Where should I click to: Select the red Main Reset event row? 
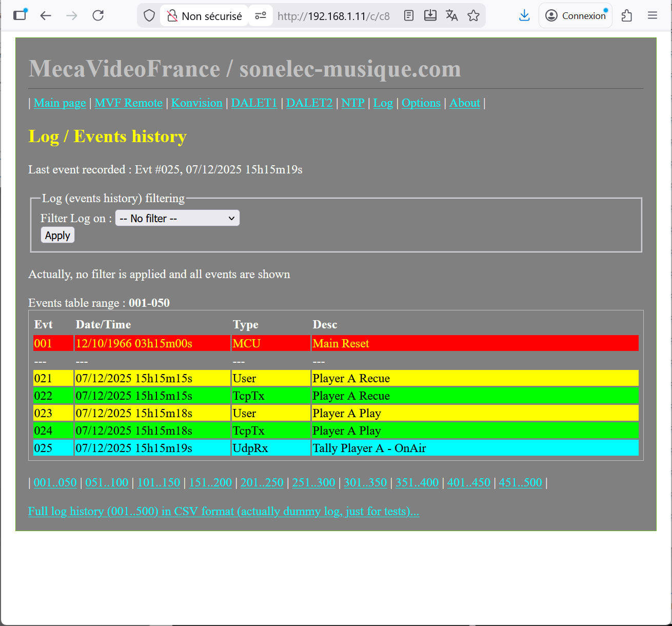(336, 343)
